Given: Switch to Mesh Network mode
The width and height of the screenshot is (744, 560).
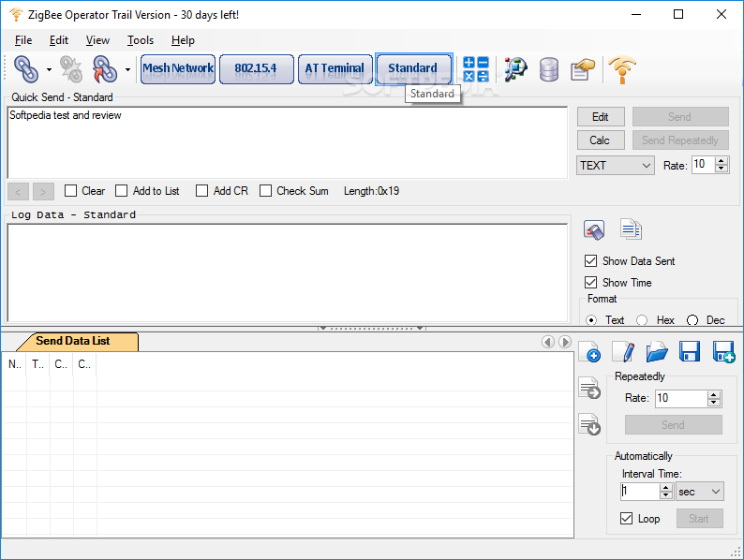Looking at the screenshot, I should click(178, 69).
